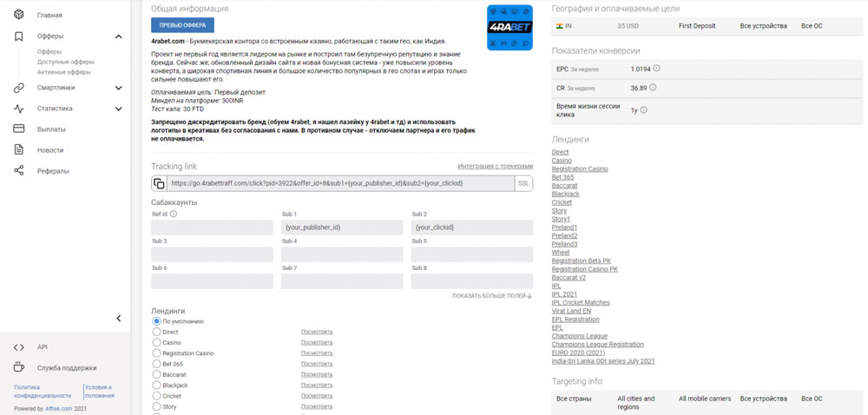Click the Sub 2 input field
868x415 pixels.
472,227
